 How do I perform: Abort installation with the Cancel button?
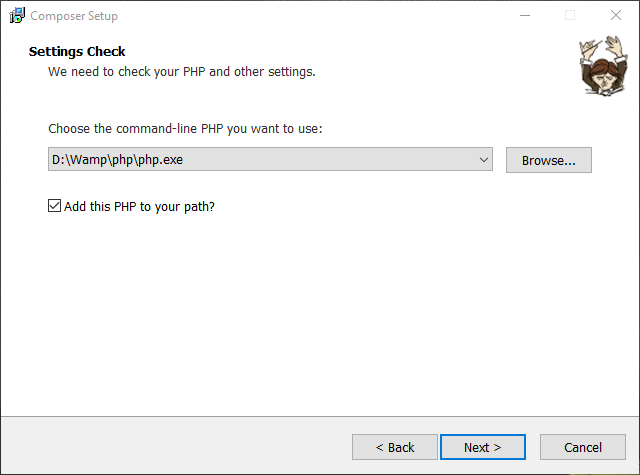(x=583, y=447)
